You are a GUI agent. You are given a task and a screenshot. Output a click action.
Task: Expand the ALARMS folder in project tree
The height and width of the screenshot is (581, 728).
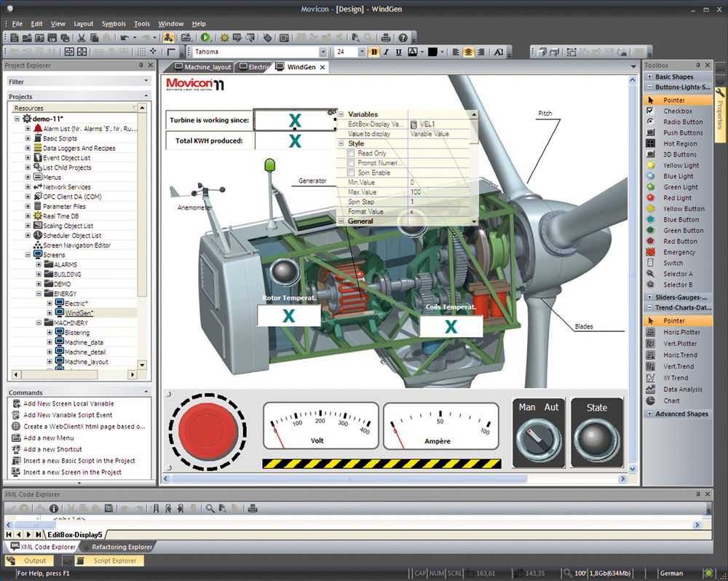[x=39, y=264]
